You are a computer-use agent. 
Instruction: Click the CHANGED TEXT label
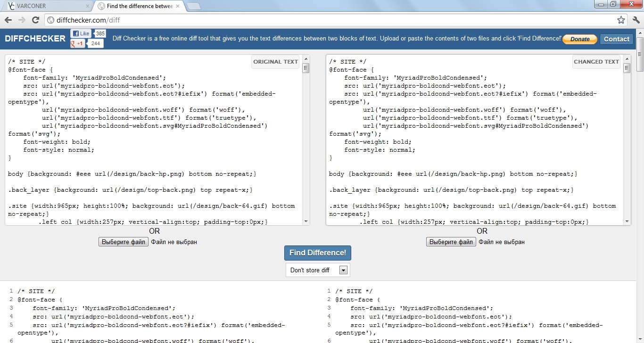click(596, 62)
